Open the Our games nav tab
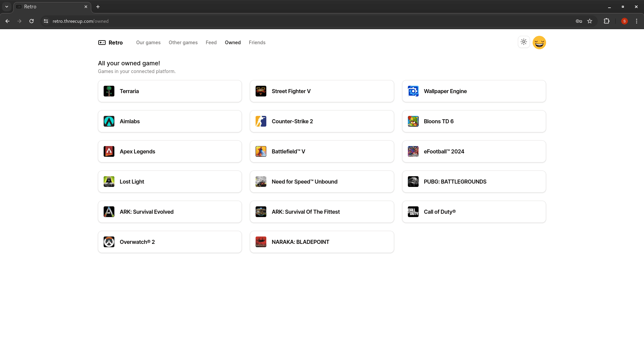 (148, 43)
